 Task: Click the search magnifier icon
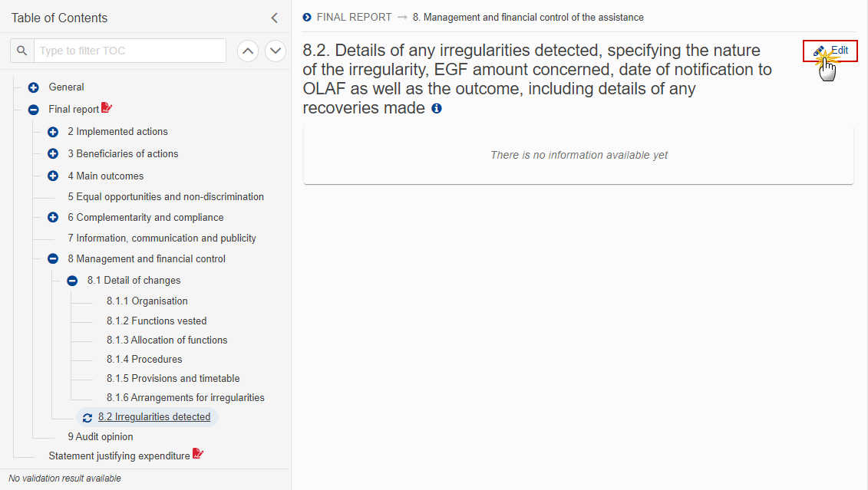pos(22,51)
